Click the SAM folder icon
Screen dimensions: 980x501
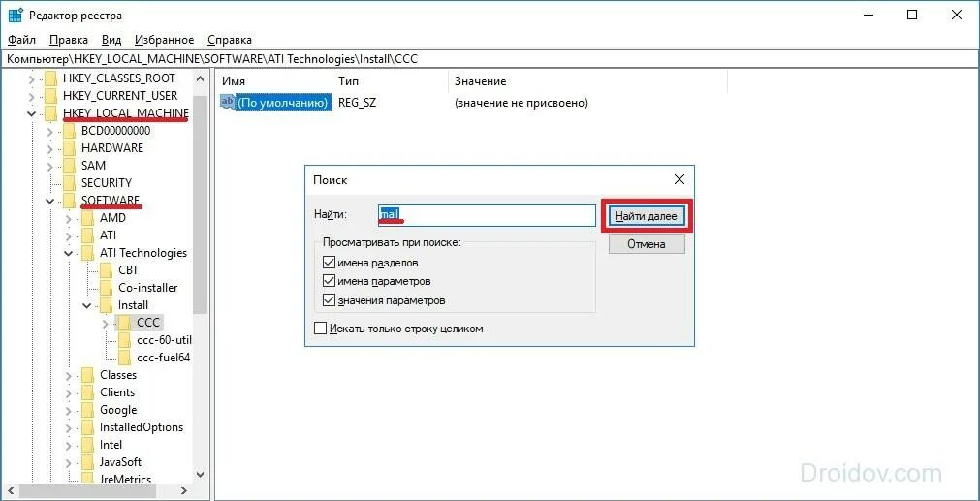click(x=70, y=166)
